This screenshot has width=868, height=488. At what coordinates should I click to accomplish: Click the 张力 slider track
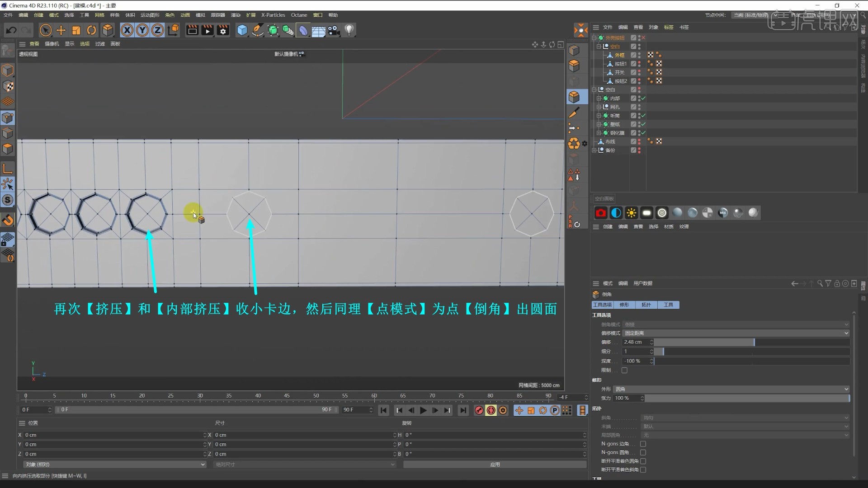tap(746, 398)
